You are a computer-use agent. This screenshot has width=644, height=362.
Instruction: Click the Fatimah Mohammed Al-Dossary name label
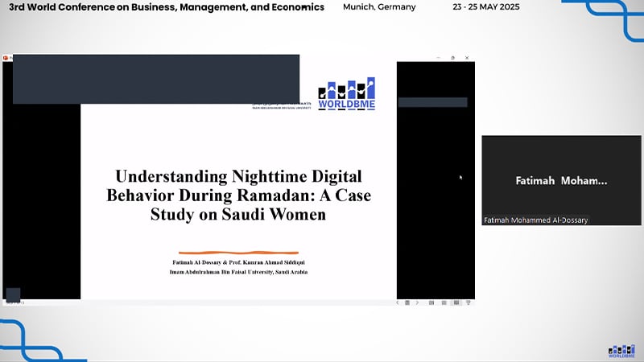(x=536, y=220)
